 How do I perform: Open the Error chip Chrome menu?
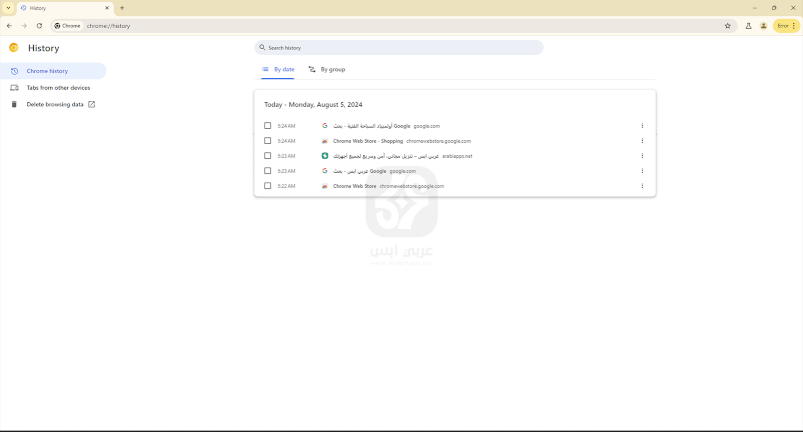(x=786, y=26)
